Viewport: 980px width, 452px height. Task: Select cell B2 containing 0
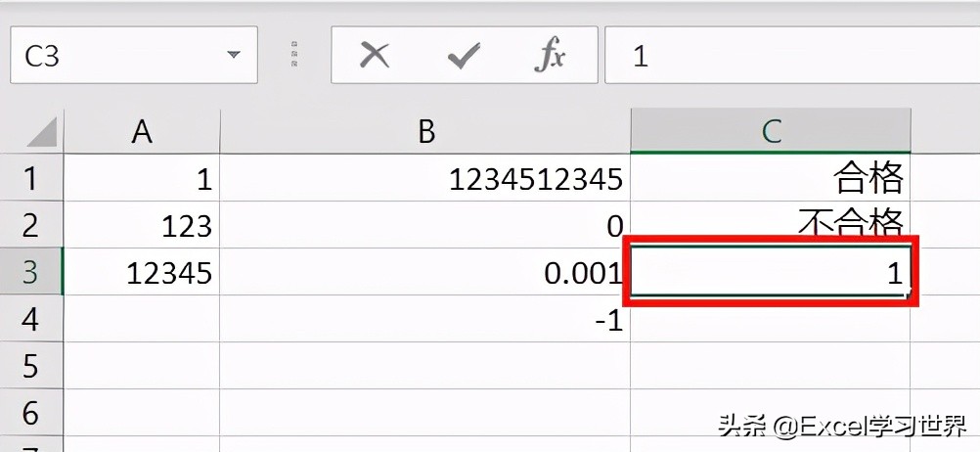pos(425,225)
